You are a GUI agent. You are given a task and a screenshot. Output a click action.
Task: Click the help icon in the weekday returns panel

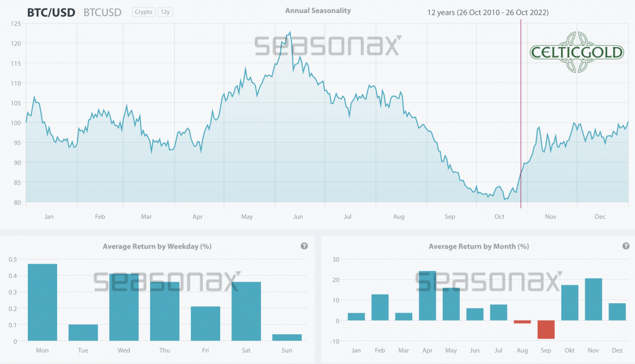coord(304,246)
